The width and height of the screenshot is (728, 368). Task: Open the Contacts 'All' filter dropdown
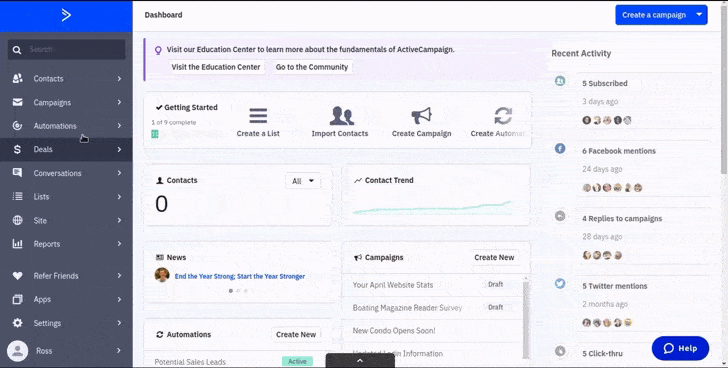[x=303, y=181]
